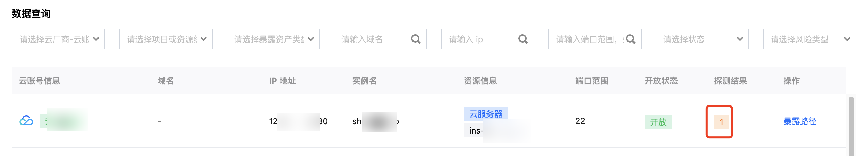Open the exposed asset type dropdown
The height and width of the screenshot is (156, 868).
coord(273,39)
